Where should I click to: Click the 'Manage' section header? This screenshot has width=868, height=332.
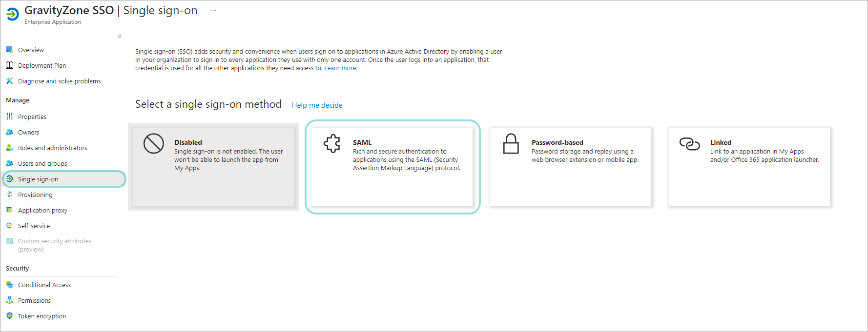pos(18,100)
